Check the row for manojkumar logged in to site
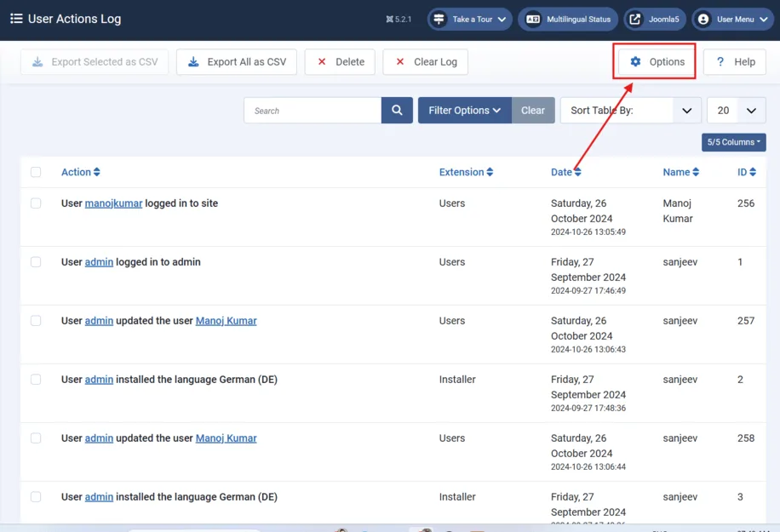780x532 pixels. pos(36,203)
